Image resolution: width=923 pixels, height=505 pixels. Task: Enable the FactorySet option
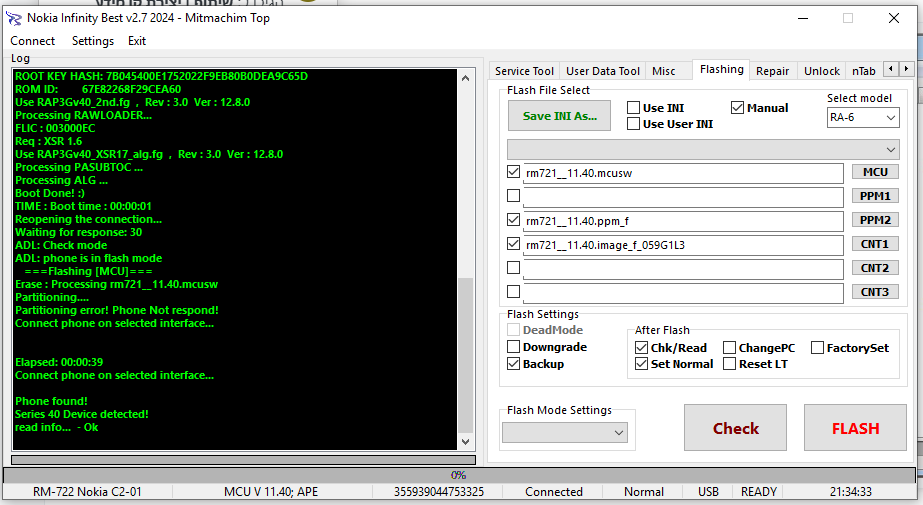click(818, 348)
